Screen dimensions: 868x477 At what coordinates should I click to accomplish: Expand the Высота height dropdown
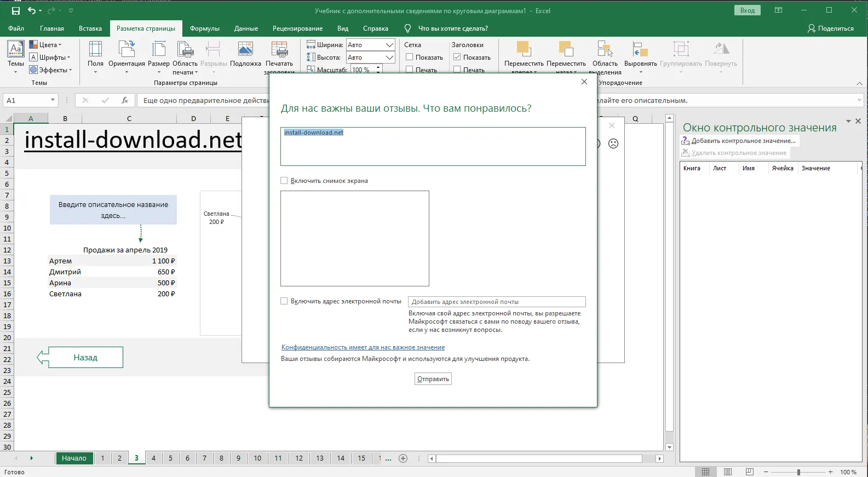coord(389,58)
